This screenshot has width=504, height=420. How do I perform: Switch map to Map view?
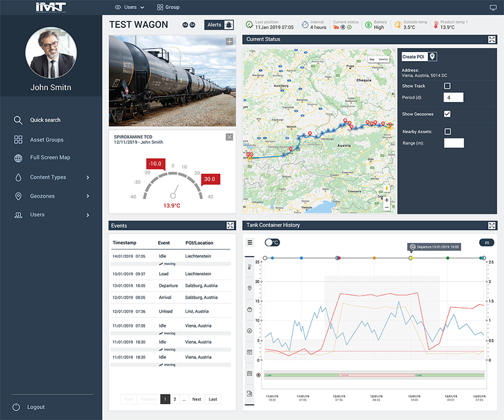coord(372,59)
